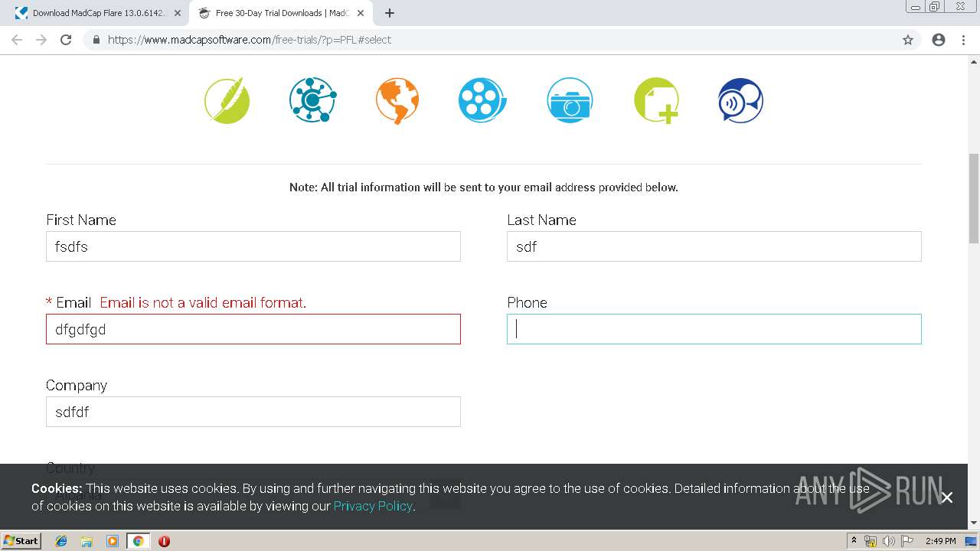Dismiss the cookies banner with X
This screenshot has height=551, width=980.
(x=947, y=497)
